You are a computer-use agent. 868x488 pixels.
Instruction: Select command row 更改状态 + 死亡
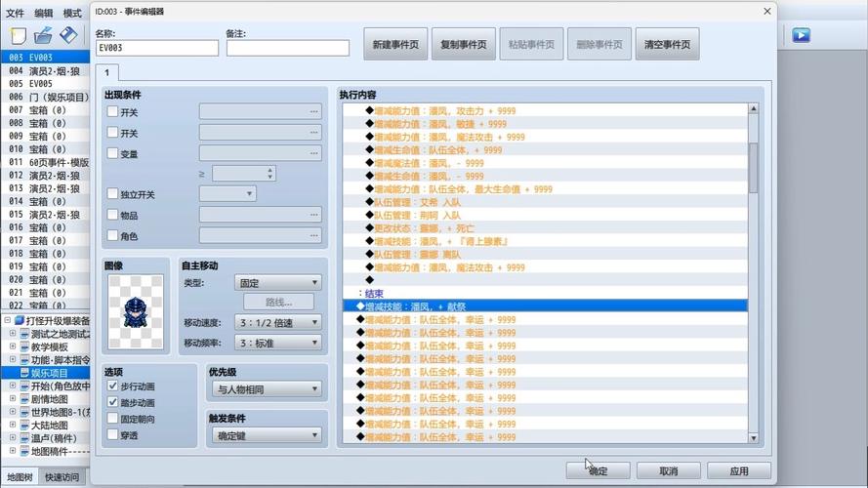[x=545, y=228]
